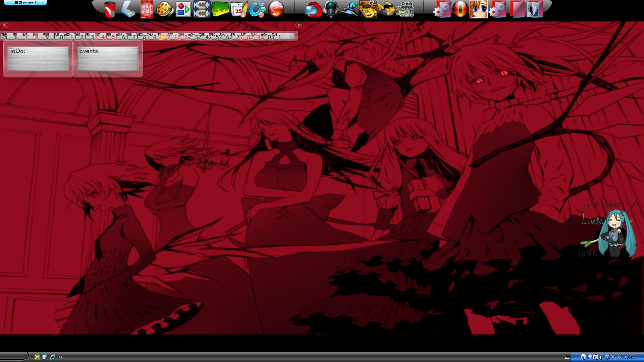Open the folder with dark character icon

[x=534, y=9]
